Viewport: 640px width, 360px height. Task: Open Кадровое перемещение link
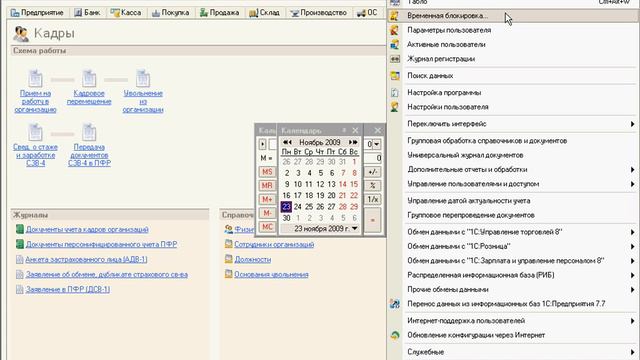click(x=89, y=97)
